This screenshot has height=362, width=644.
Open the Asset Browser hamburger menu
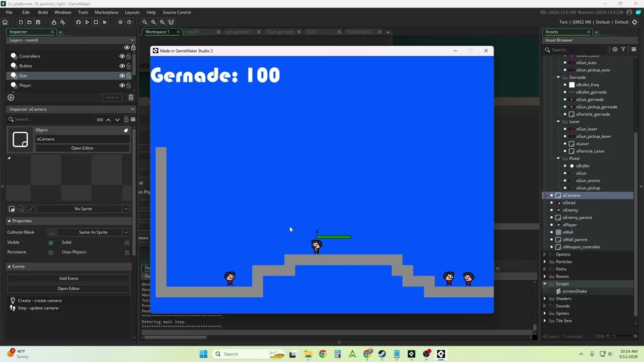(633, 49)
